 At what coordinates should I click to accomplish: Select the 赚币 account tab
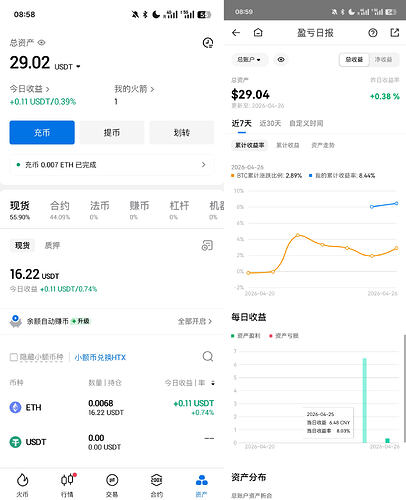coord(139,210)
